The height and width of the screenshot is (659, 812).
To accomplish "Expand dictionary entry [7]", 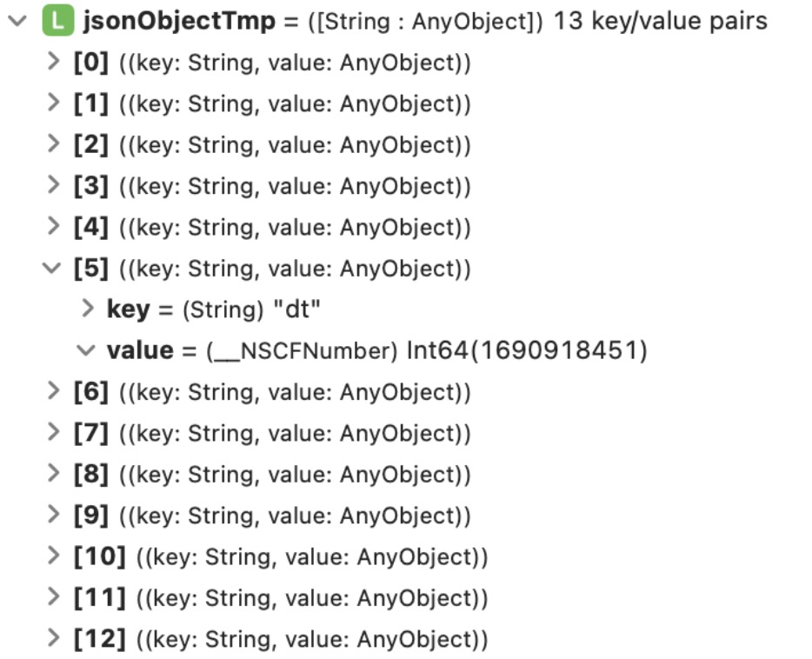I will (x=54, y=433).
